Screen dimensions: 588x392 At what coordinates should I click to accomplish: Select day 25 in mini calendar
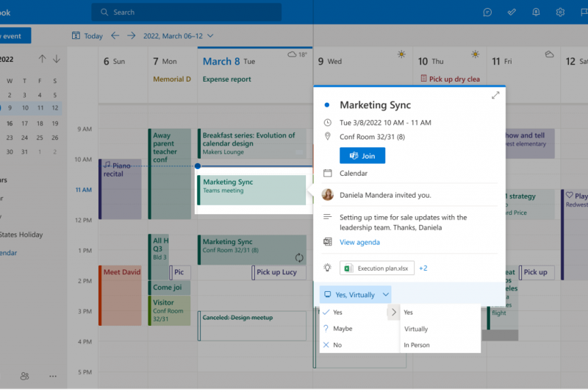point(40,138)
